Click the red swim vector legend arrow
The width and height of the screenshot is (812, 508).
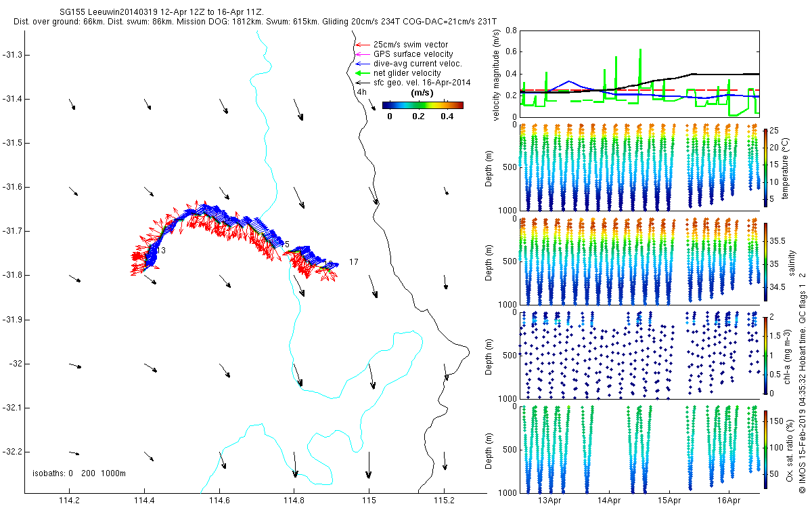362,45
